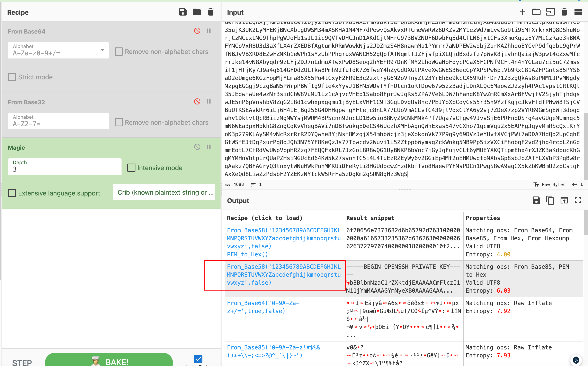Load a recipe via folder icon
The width and height of the screenshot is (588, 366).
tap(197, 12)
